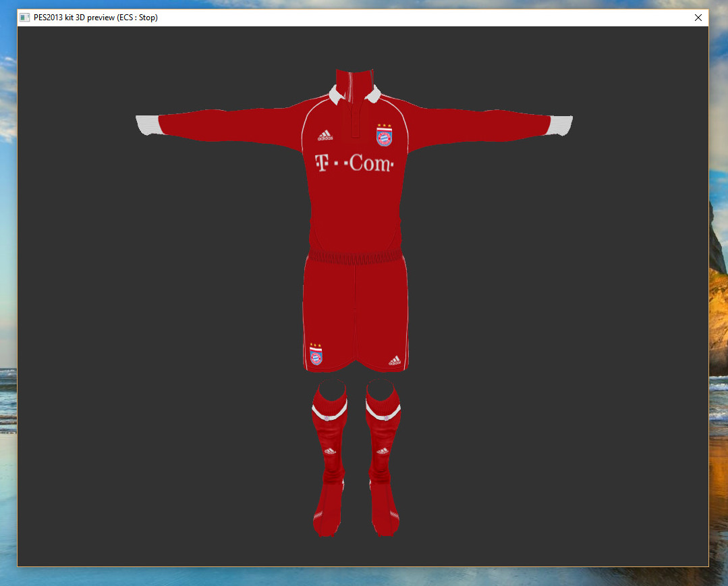Click the T-Com sponsor text on the shirt

(354, 163)
